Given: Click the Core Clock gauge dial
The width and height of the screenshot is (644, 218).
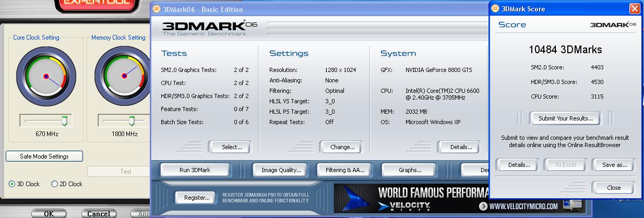Looking at the screenshot, I should click(x=46, y=76).
